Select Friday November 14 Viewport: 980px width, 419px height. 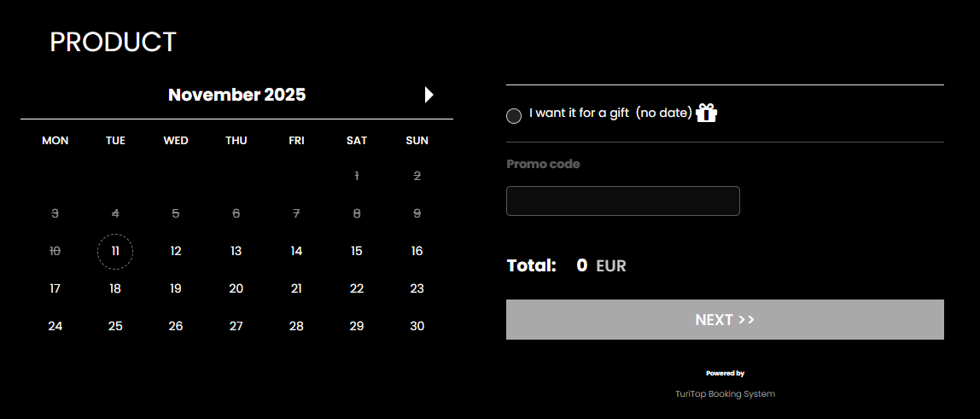click(x=296, y=251)
